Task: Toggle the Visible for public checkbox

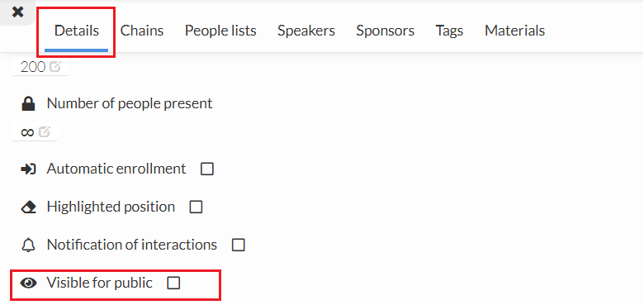Action: point(173,283)
